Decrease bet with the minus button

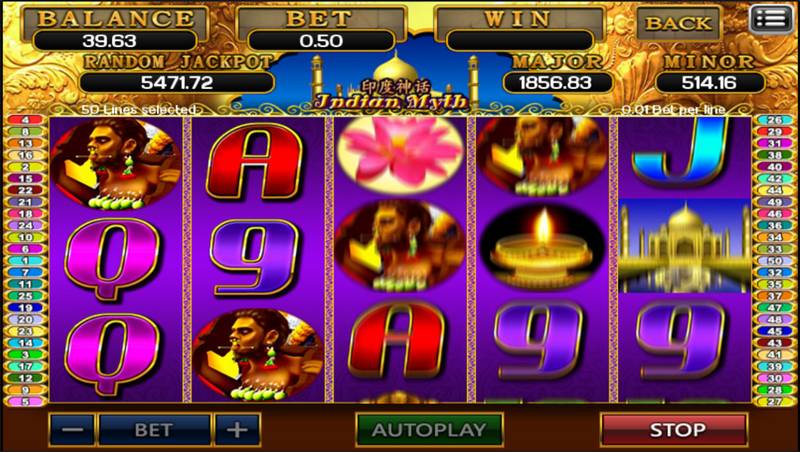tap(72, 430)
